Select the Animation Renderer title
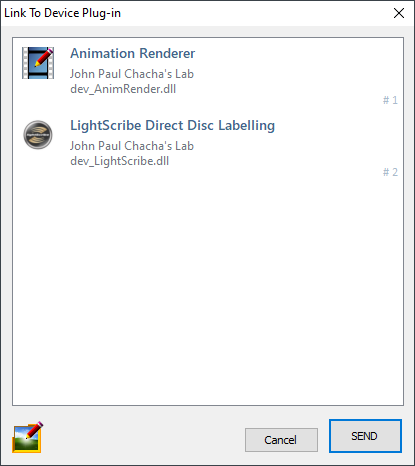Screen dimensions: 415x466 [x=133, y=53]
